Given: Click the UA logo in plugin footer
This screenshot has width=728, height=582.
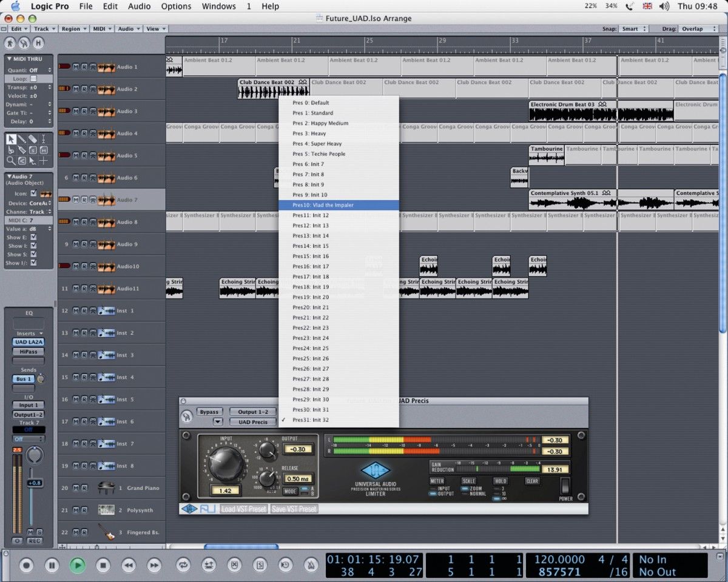Looking at the screenshot, I should [x=189, y=509].
